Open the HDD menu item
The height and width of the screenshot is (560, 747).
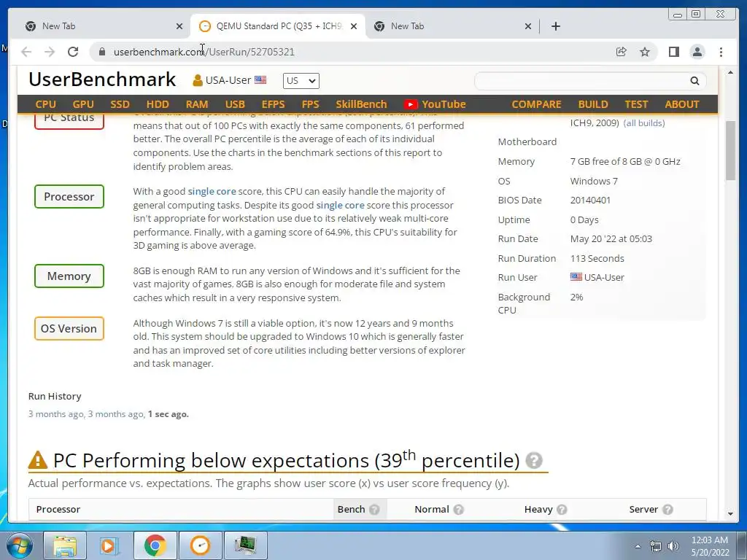(158, 104)
